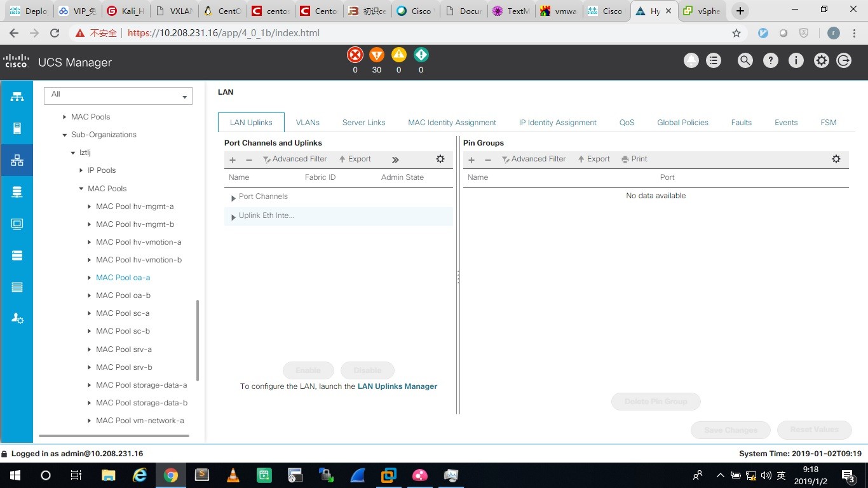Click Print in Pin Groups toolbar
This screenshot has height=488, width=868.
coord(635,159)
